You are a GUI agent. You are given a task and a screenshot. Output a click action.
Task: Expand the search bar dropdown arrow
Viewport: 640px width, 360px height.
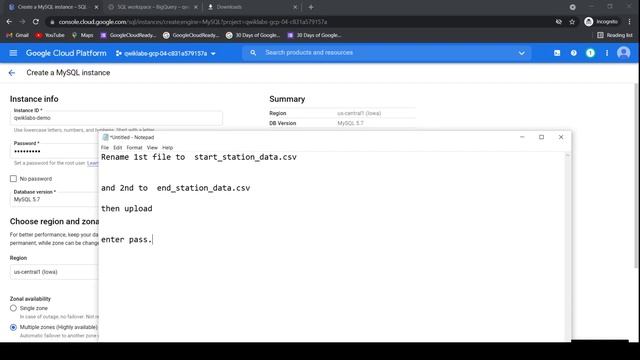tap(521, 53)
